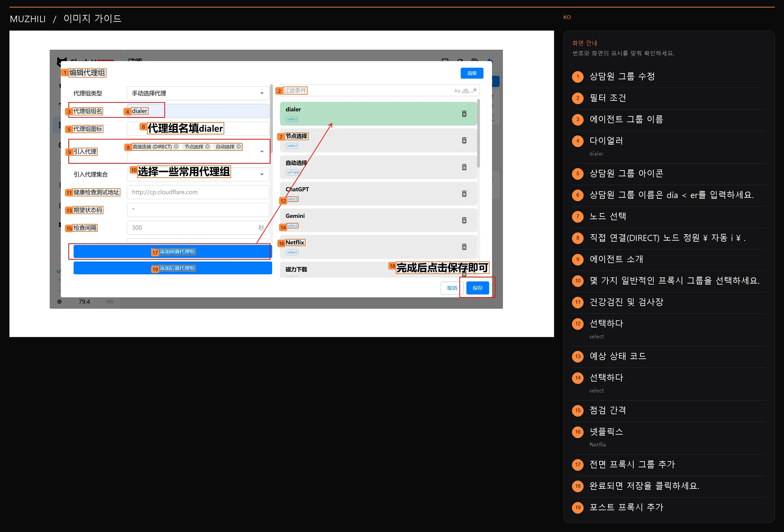Click the 高级 advanced button
This screenshot has width=784, height=532.
[x=472, y=73]
